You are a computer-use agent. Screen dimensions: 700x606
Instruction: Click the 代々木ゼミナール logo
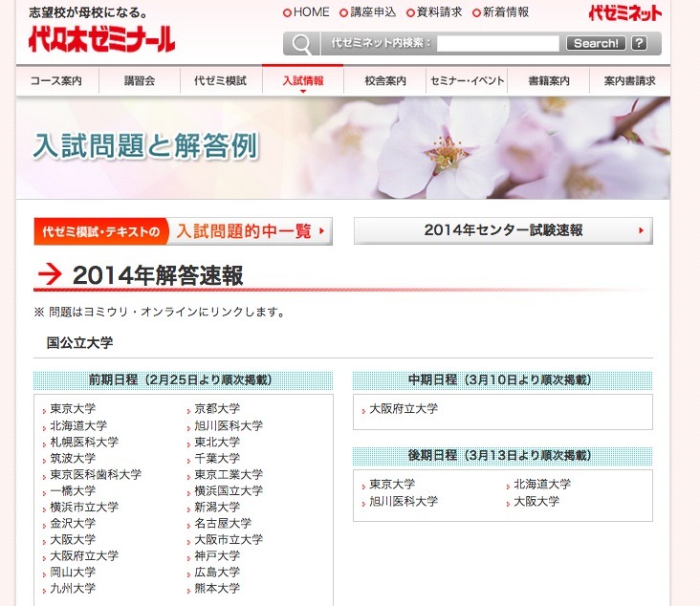101,40
